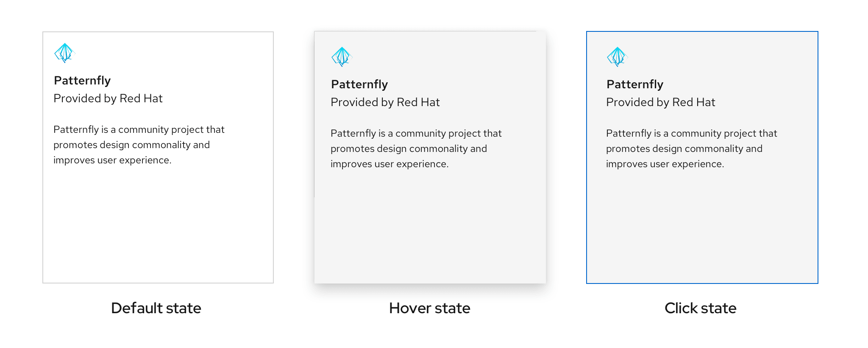Click the 'Click state' caption
Viewport: 868px width, 348px height.
(x=701, y=308)
